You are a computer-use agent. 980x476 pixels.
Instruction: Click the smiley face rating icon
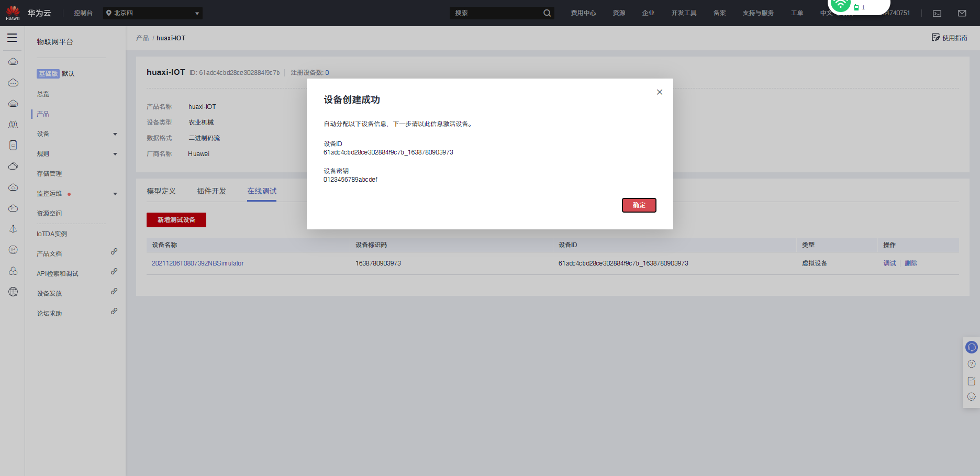[972, 397]
